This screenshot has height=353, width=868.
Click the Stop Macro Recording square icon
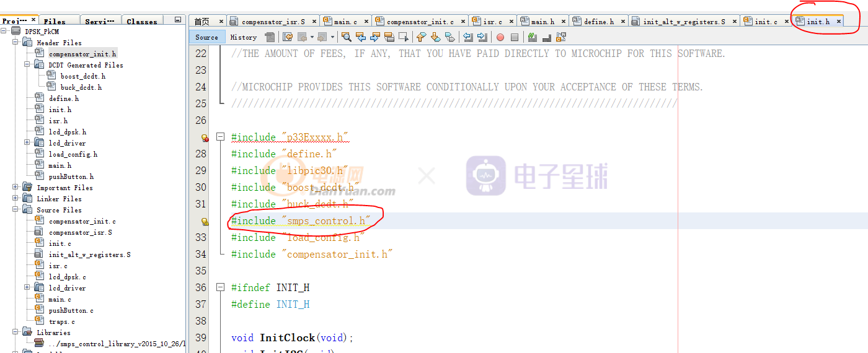[514, 37]
